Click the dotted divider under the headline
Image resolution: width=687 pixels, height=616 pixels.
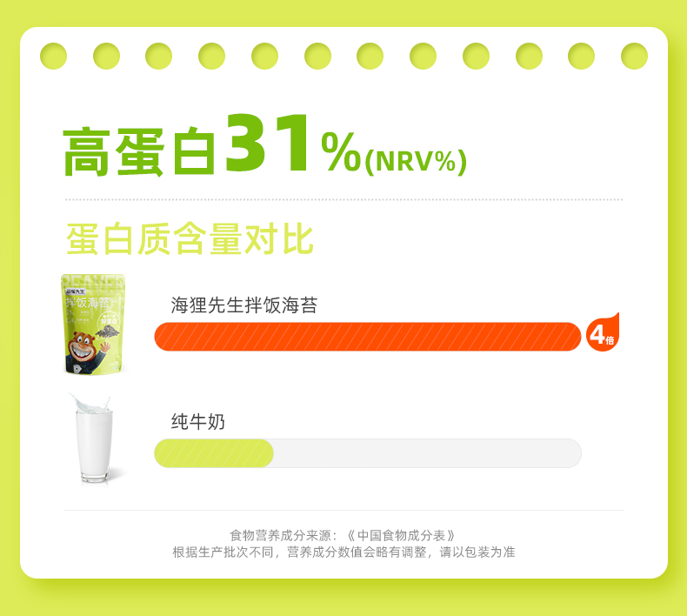pyautogui.click(x=343, y=199)
